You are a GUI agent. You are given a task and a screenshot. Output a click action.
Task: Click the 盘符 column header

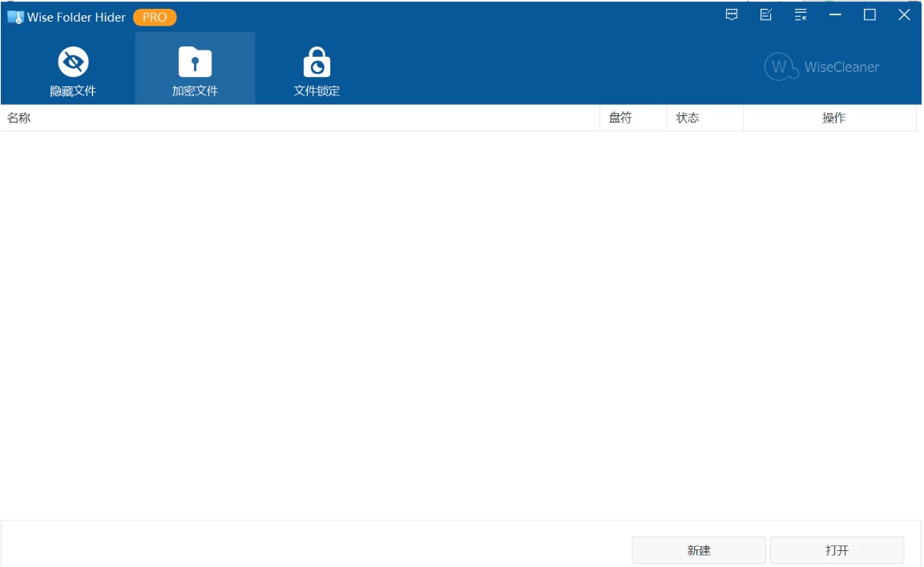[620, 118]
